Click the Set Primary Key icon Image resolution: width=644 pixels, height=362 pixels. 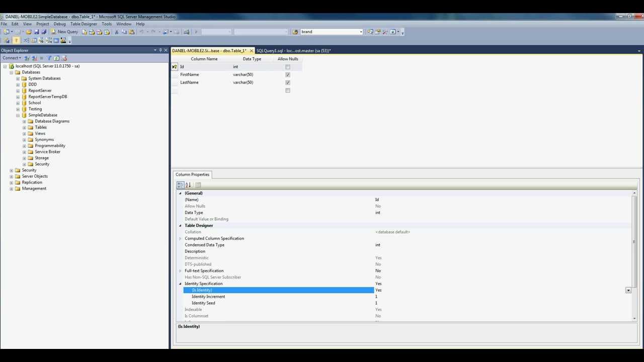click(16, 40)
